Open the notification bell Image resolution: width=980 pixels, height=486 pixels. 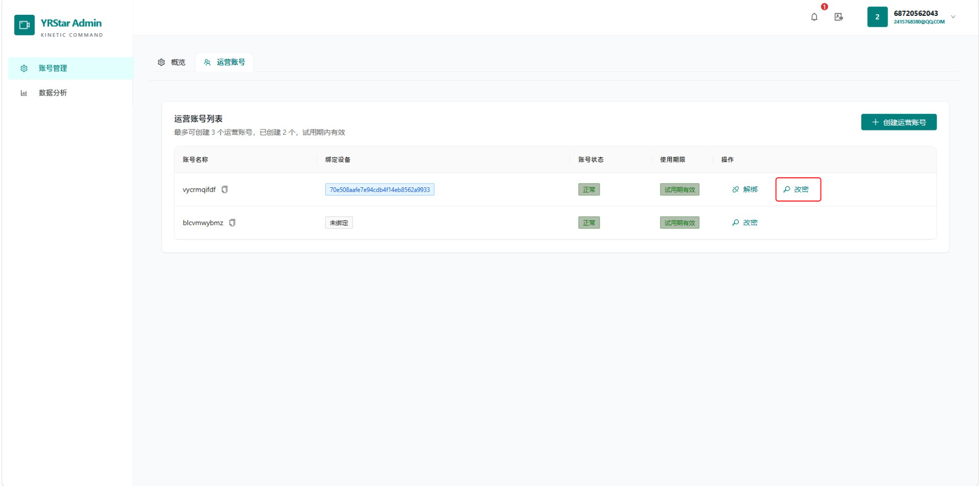[814, 17]
